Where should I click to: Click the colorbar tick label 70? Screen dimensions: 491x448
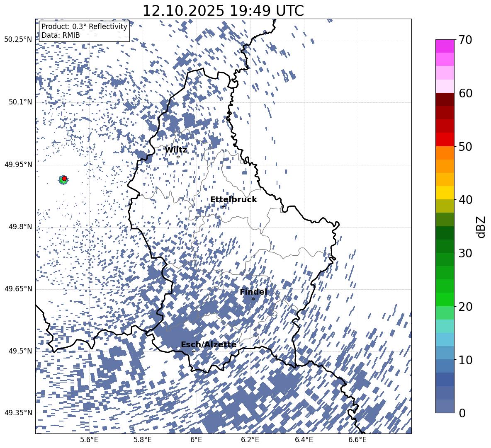coord(465,40)
